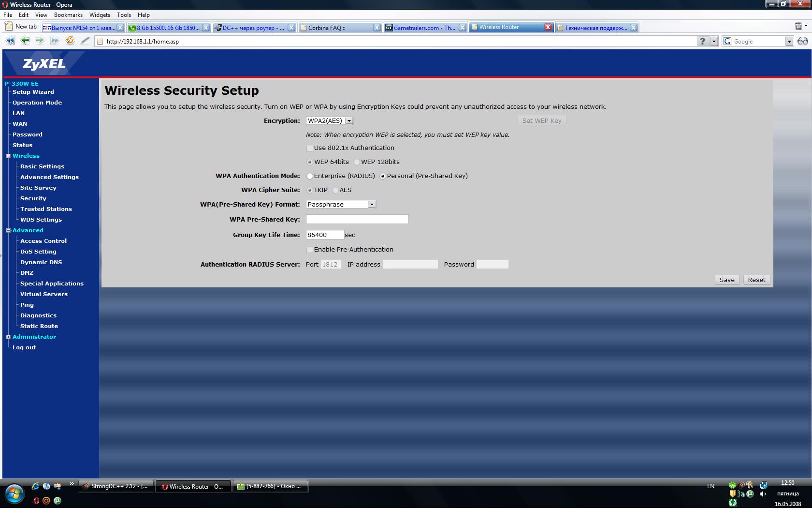
Task: Open the Bookmarks menu
Action: pyautogui.click(x=68, y=15)
